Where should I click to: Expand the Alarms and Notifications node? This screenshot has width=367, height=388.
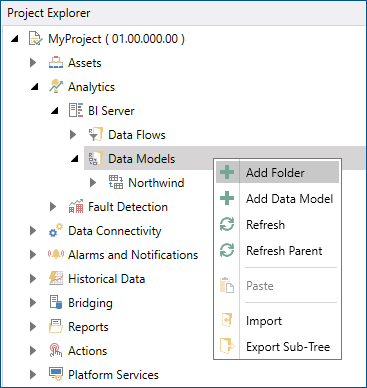33,255
